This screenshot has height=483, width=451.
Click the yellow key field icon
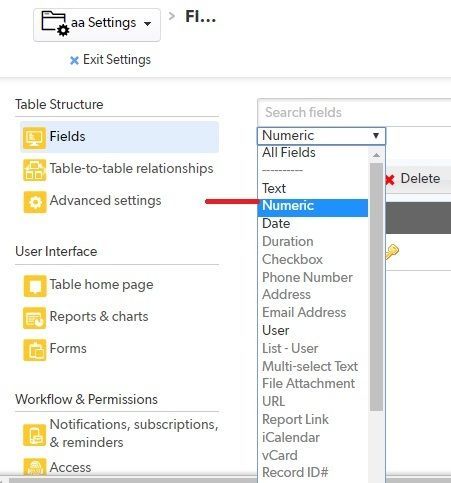point(392,252)
